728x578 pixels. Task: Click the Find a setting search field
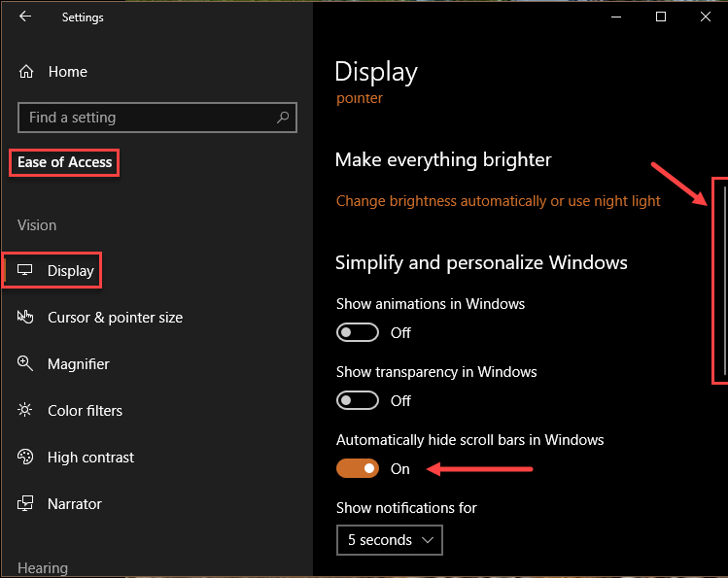point(157,118)
